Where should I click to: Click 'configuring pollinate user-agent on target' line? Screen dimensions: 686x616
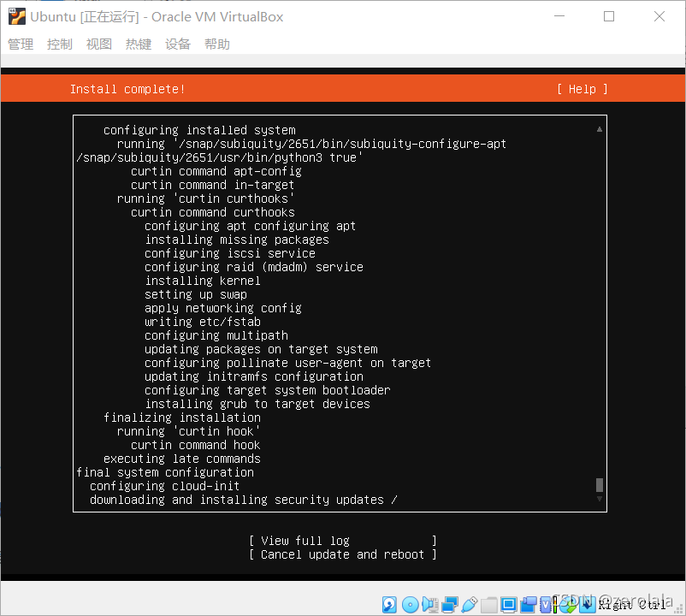coord(288,363)
